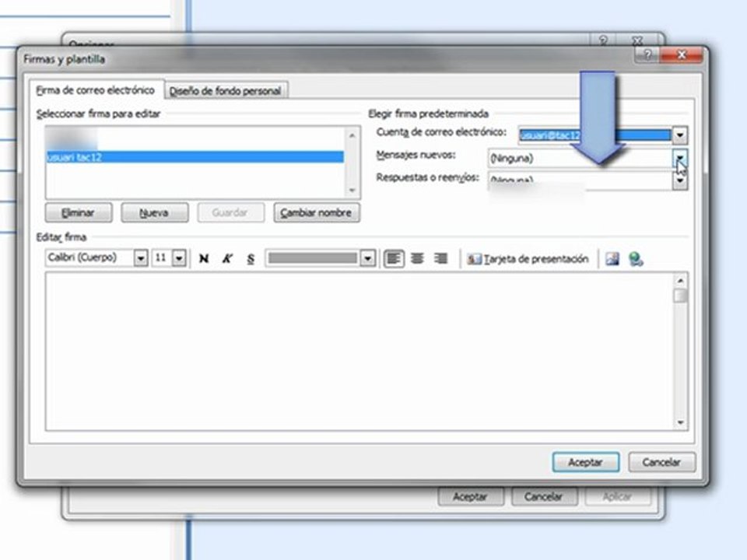Center the signature text
This screenshot has width=747, height=560.
pos(417,258)
